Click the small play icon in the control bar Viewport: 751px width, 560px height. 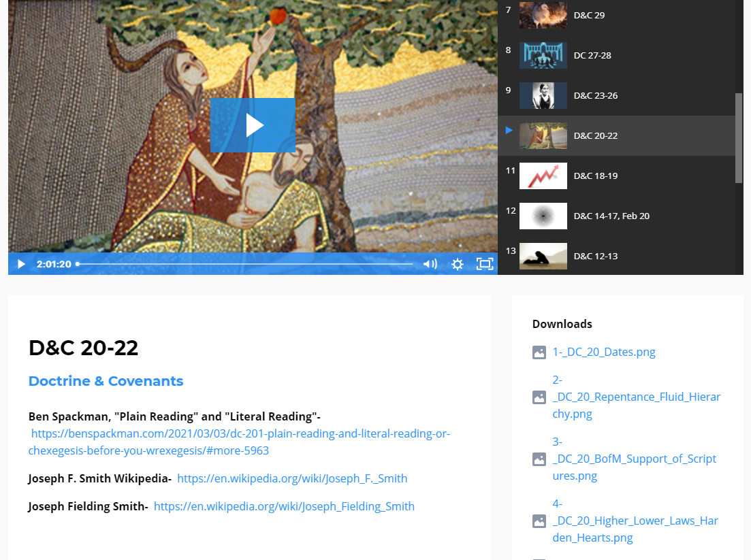(x=21, y=264)
